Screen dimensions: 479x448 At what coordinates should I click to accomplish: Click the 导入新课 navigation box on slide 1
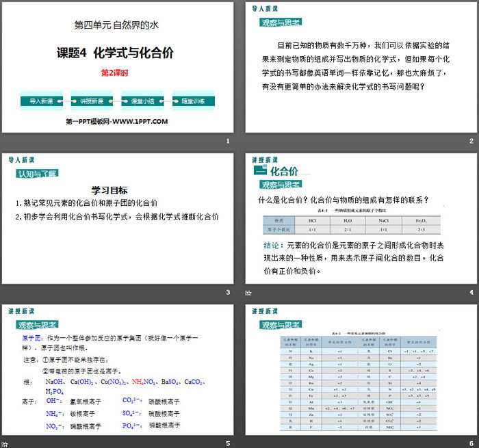(42, 101)
